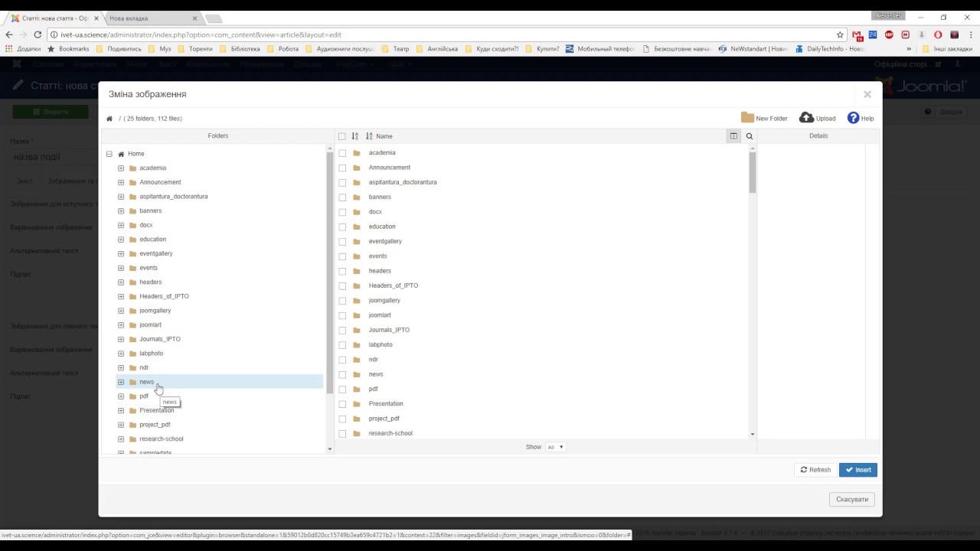Check the news folder checkbox in list
This screenshot has width=980, height=551.
pyautogui.click(x=342, y=374)
